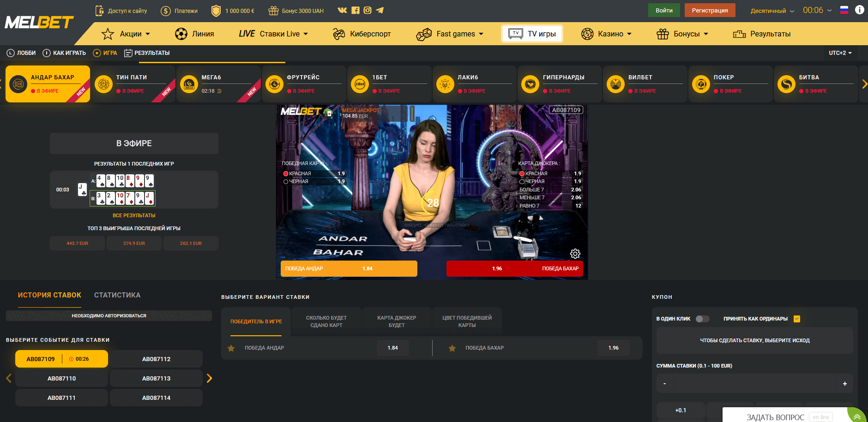Select Черная winning card radio
This screenshot has height=422, width=868.
tap(286, 182)
